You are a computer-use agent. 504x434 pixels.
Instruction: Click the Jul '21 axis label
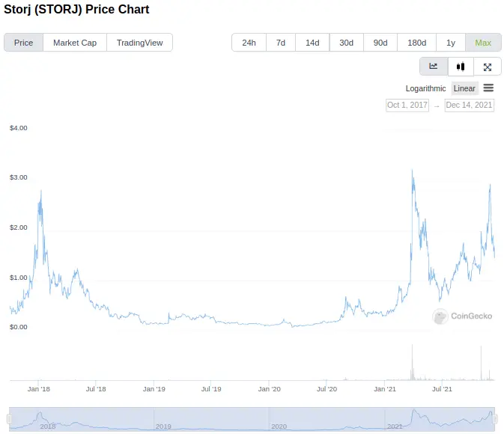pos(442,389)
